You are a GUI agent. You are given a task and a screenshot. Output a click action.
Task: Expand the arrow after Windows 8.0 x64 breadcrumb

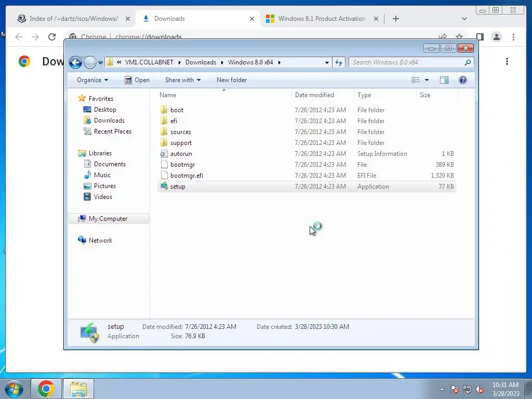click(x=279, y=62)
